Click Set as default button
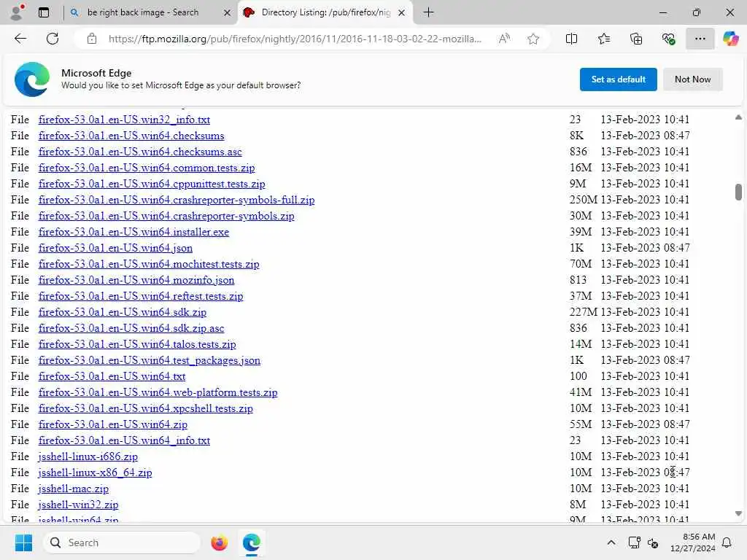This screenshot has height=560, width=747. tap(618, 79)
